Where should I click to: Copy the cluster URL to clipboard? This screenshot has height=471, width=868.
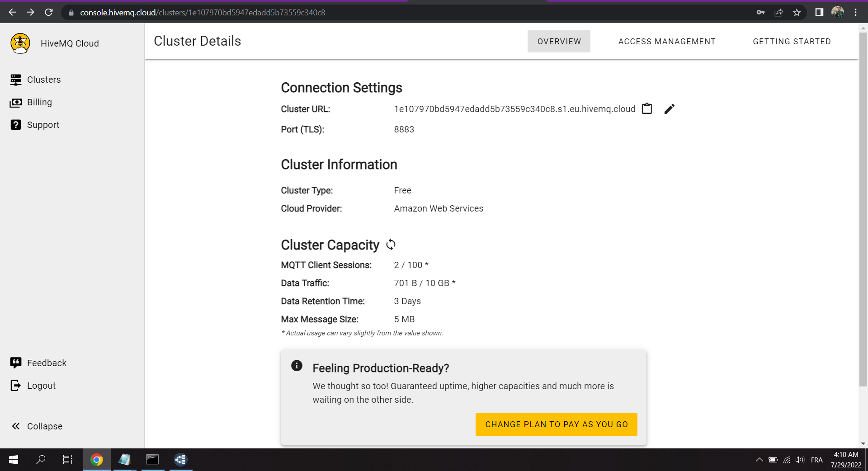(647, 108)
